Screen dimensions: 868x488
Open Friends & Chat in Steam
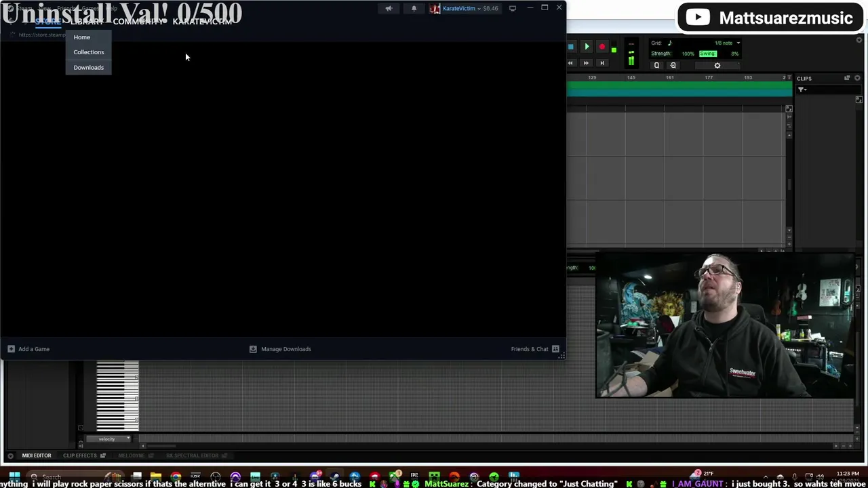coord(535,349)
